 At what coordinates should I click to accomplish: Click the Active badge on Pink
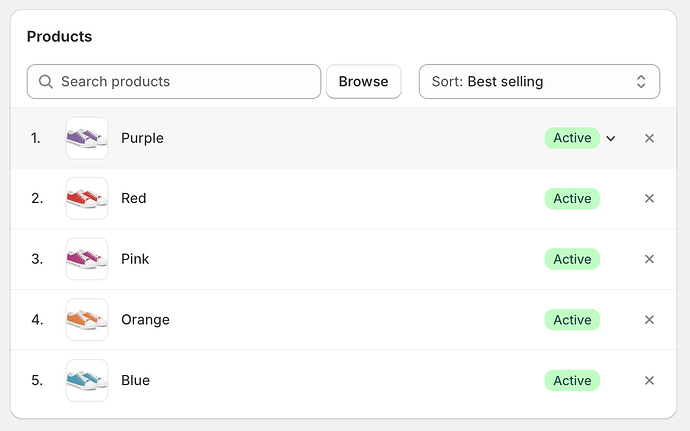[x=572, y=259]
